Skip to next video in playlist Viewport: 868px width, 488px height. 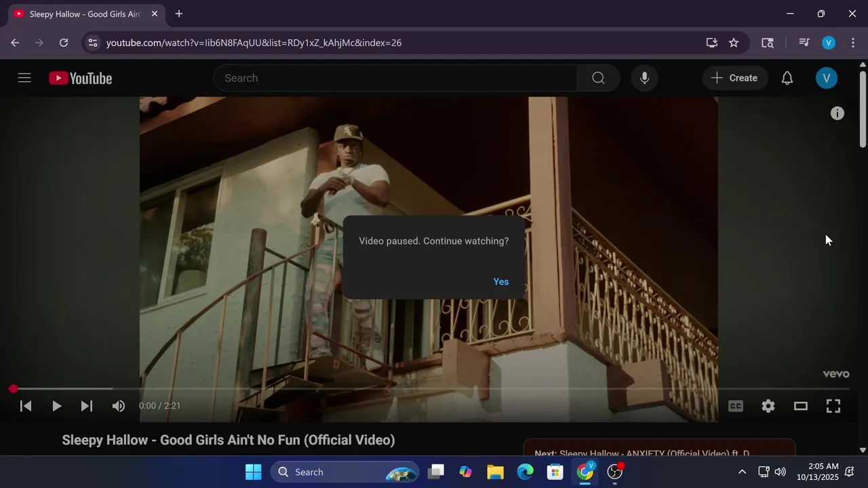[86, 406]
